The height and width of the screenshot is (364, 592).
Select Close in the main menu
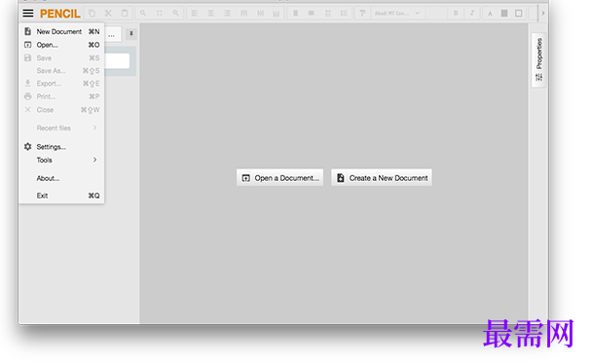61,110
